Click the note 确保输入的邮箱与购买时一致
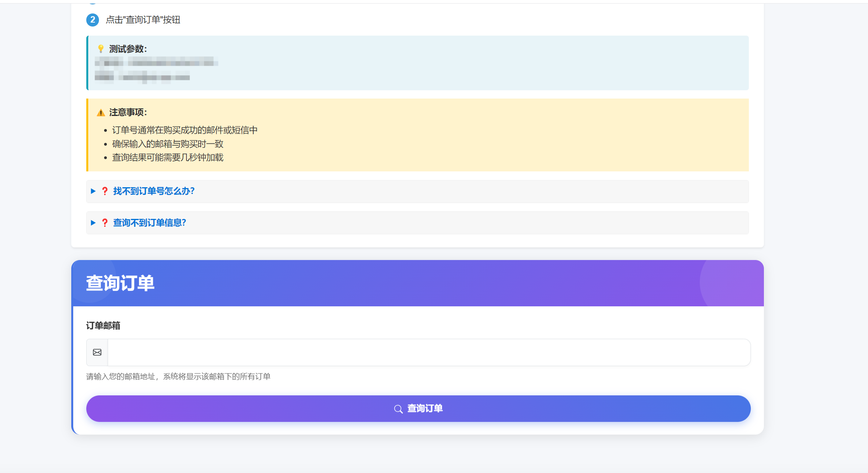The height and width of the screenshot is (473, 868). [x=168, y=144]
